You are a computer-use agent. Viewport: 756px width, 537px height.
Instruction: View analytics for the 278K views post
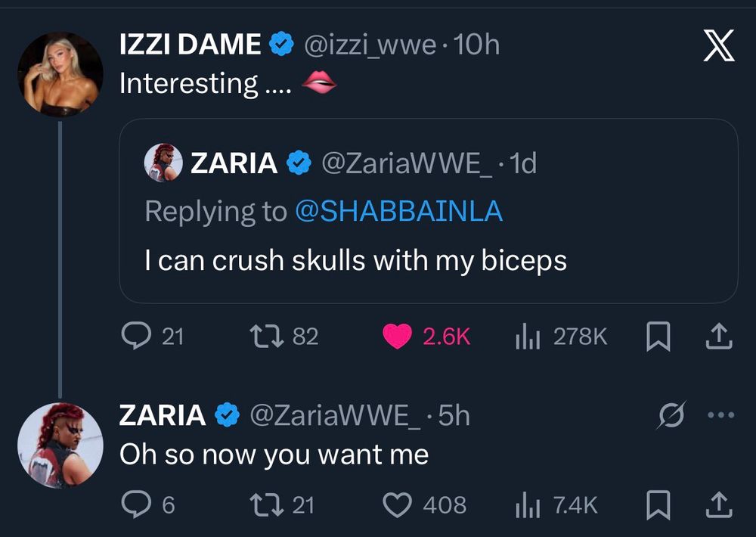[x=525, y=336]
